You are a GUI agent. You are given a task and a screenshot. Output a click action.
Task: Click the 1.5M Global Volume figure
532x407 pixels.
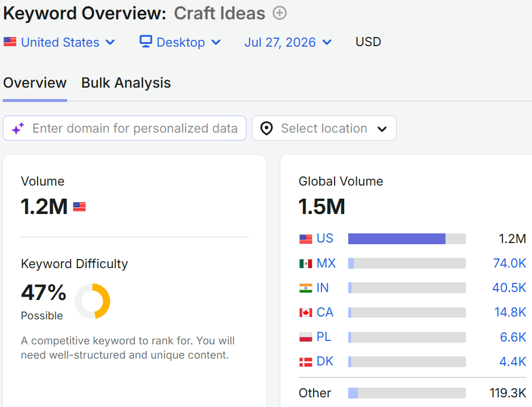tap(321, 207)
